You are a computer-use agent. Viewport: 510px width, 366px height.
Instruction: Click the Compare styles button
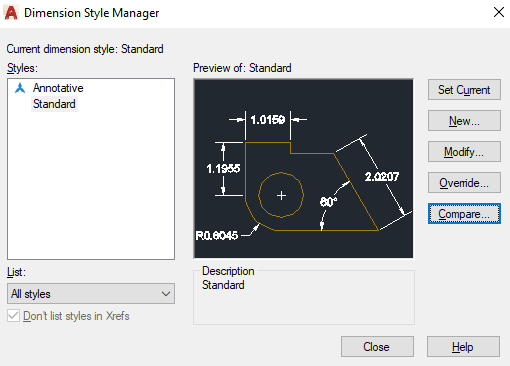(464, 214)
